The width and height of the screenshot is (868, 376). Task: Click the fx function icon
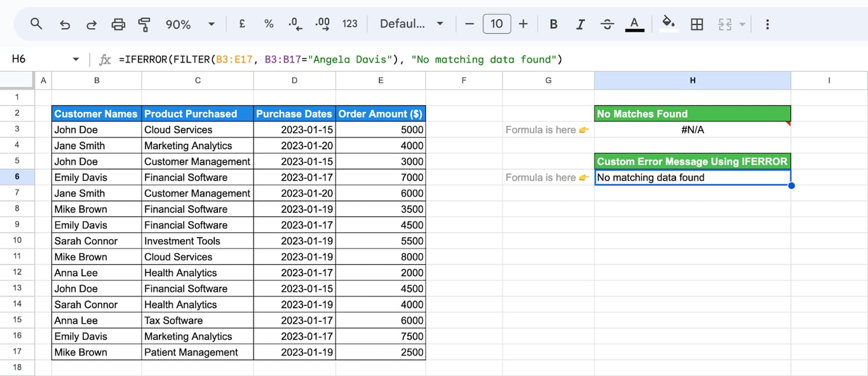[105, 59]
